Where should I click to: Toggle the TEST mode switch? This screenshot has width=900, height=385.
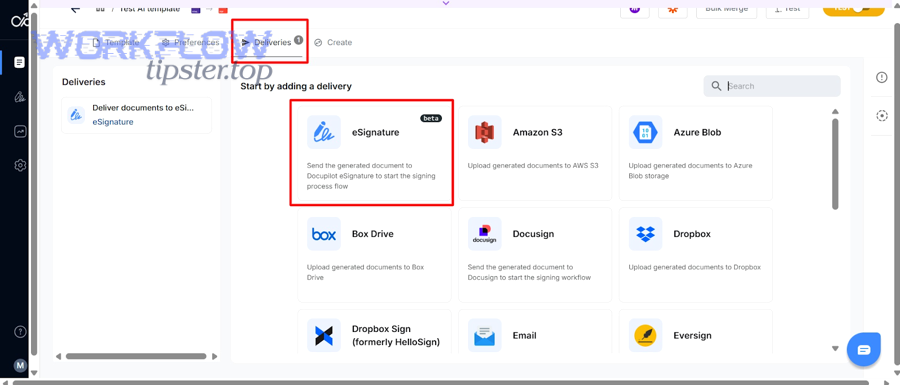click(x=854, y=8)
